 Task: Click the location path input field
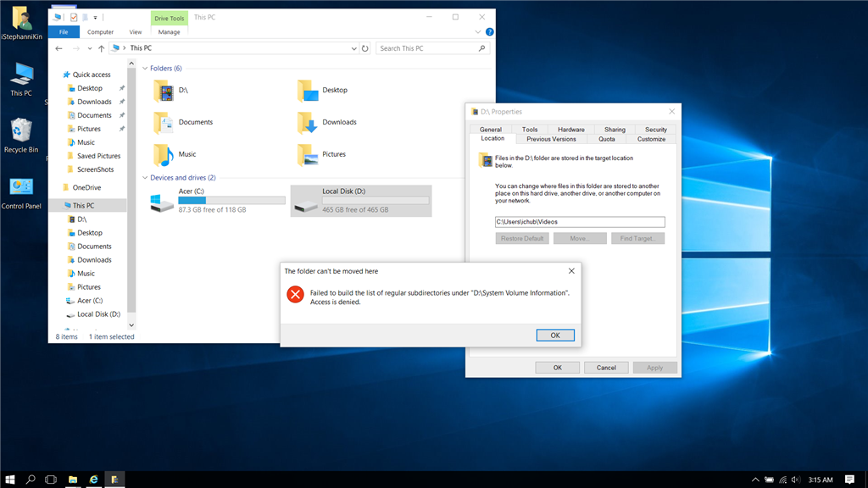[x=580, y=222]
